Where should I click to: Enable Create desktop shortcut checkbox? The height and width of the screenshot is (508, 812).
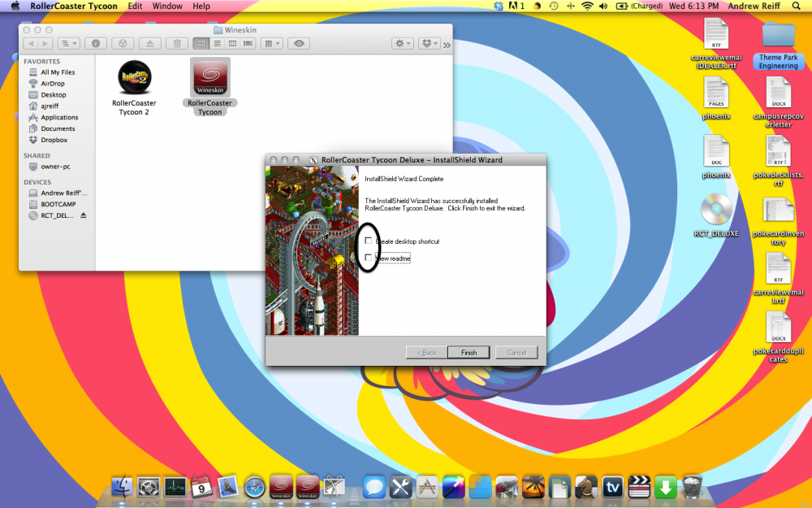coord(369,241)
